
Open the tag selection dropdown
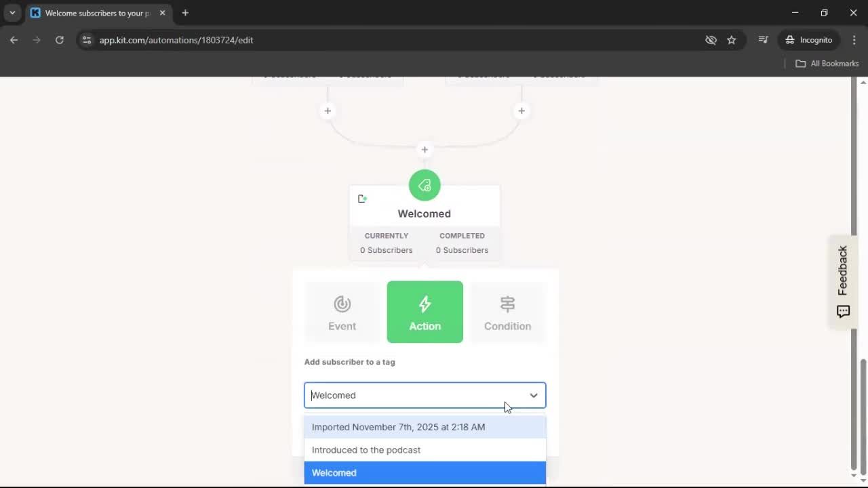coord(534,395)
